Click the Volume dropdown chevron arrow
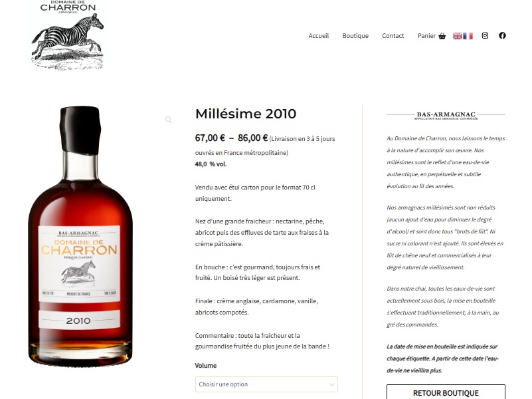The image size is (532, 399). [x=332, y=384]
